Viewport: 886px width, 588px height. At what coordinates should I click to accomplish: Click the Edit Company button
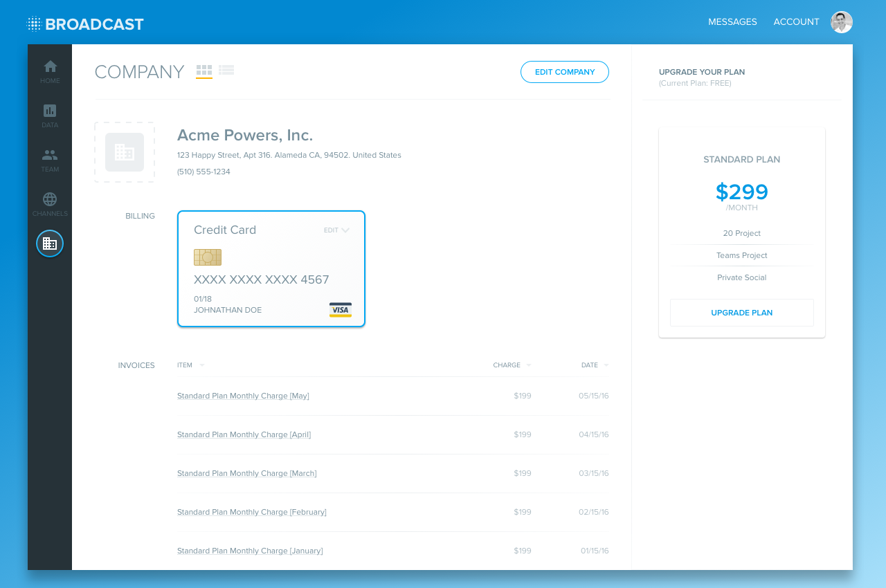pos(565,72)
